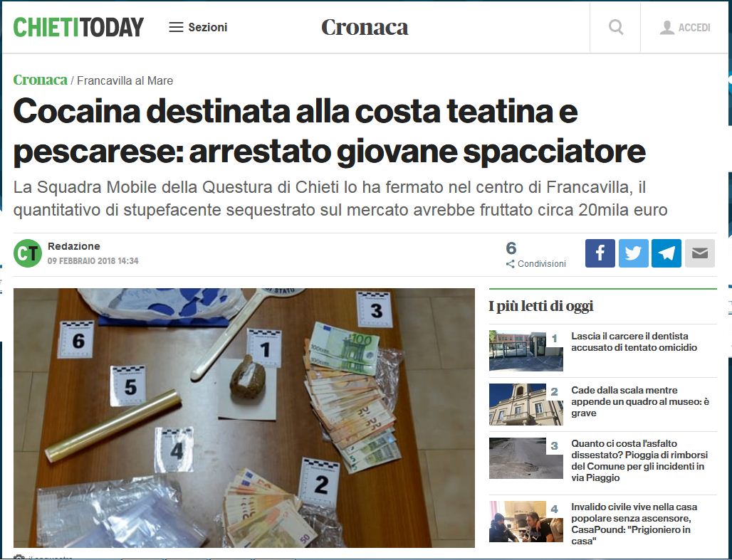This screenshot has height=560, width=732.
Task: Click the Redazione author name
Action: tap(74, 246)
